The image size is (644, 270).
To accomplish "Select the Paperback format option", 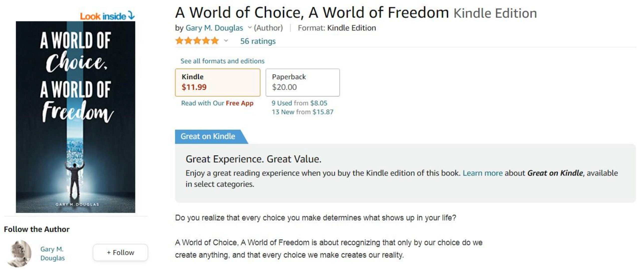I will tap(303, 82).
